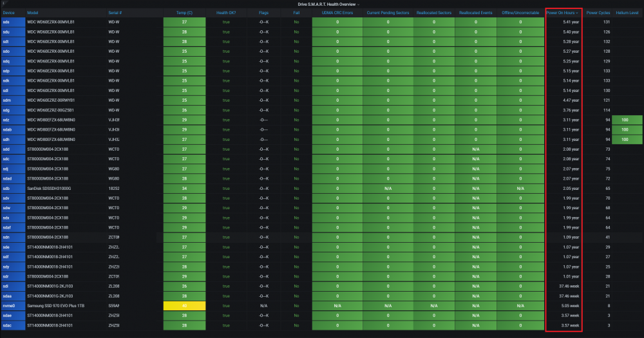This screenshot has width=644, height=338.
Task: Sort by Offline/Uncorrectable header
Action: pos(520,13)
